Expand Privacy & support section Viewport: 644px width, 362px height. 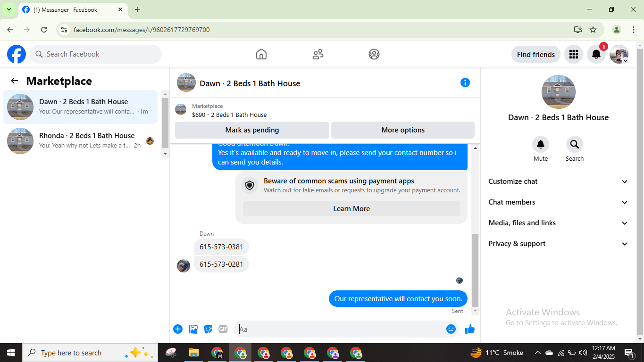tap(558, 244)
